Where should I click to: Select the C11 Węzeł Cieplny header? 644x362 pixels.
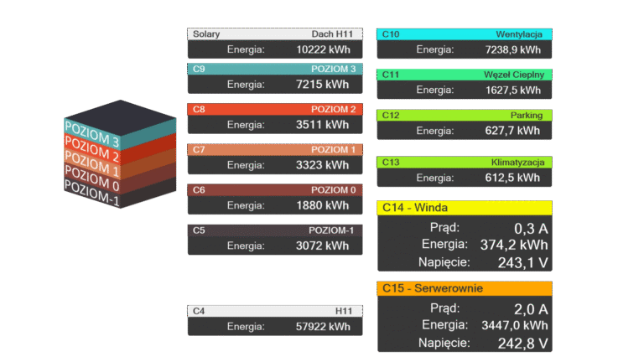(x=464, y=75)
